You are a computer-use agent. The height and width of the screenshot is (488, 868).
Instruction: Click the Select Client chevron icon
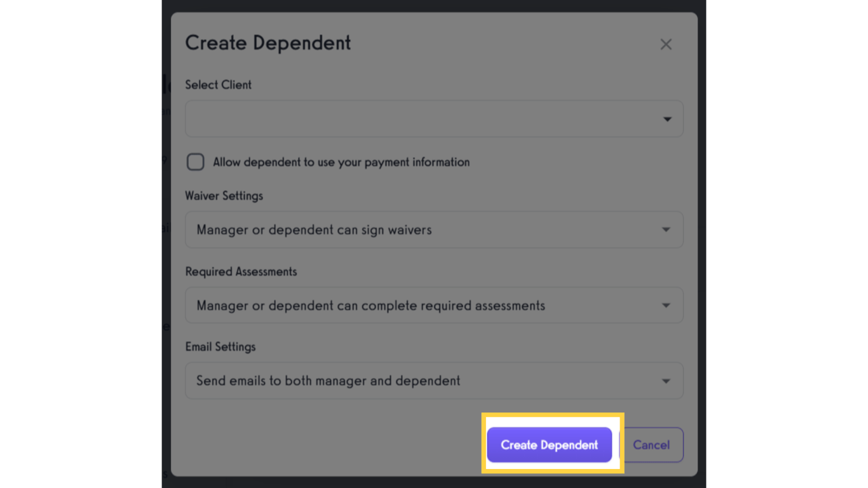(667, 119)
